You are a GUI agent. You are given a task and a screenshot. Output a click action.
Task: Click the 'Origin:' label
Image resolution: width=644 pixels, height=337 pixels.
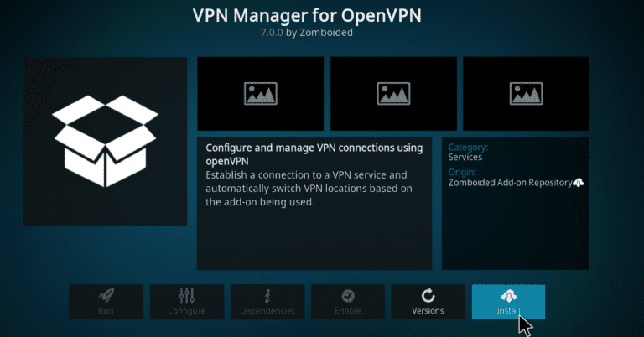[462, 173]
